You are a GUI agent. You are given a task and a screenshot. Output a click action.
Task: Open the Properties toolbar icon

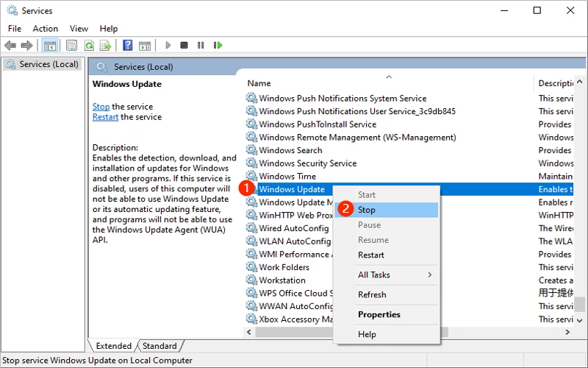(x=71, y=46)
